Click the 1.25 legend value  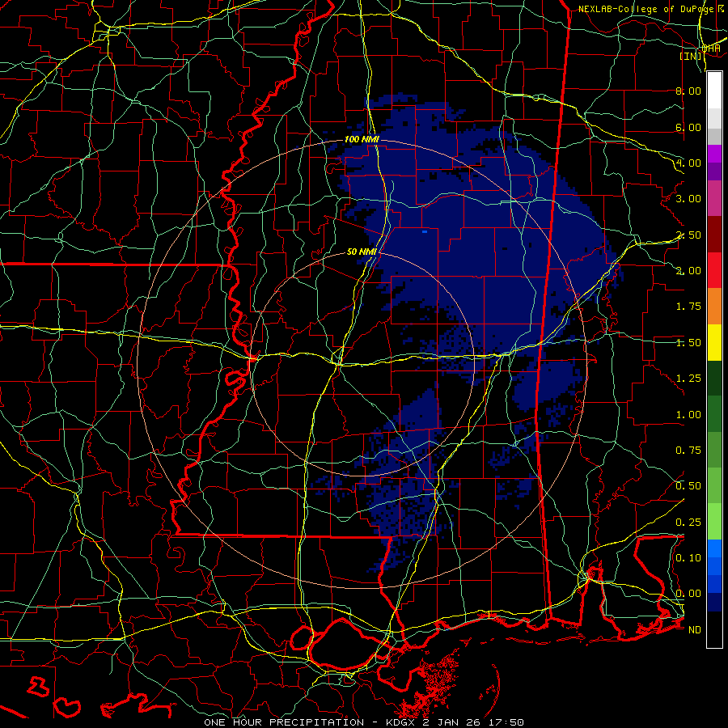click(x=688, y=379)
